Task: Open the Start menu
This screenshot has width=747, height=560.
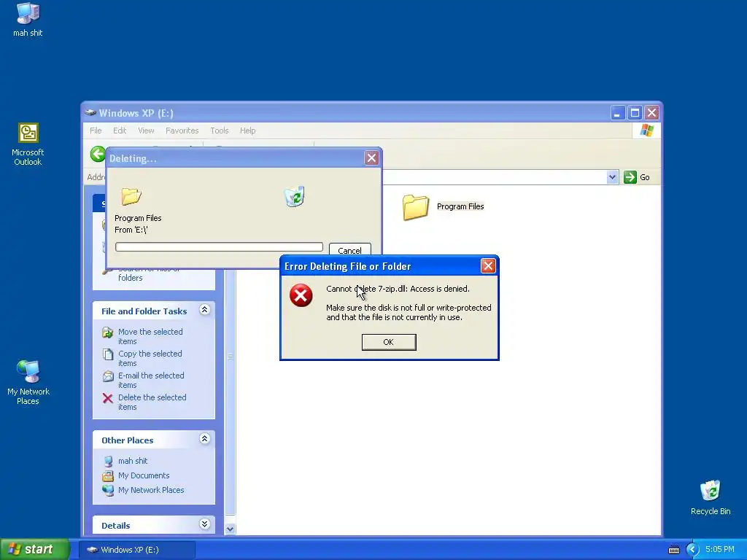Action: click(x=34, y=549)
